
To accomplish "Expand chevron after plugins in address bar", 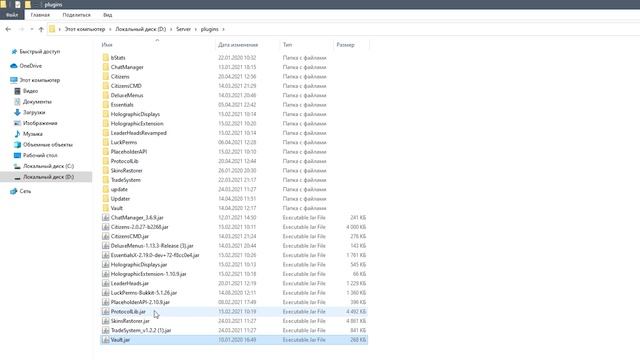I will coord(223,29).
